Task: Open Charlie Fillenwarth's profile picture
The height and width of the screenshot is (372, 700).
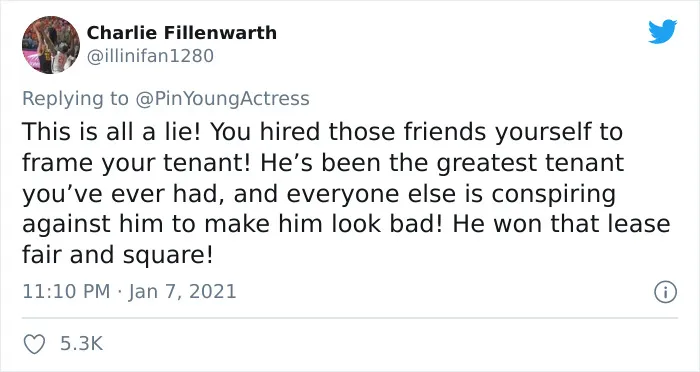Action: (x=51, y=45)
